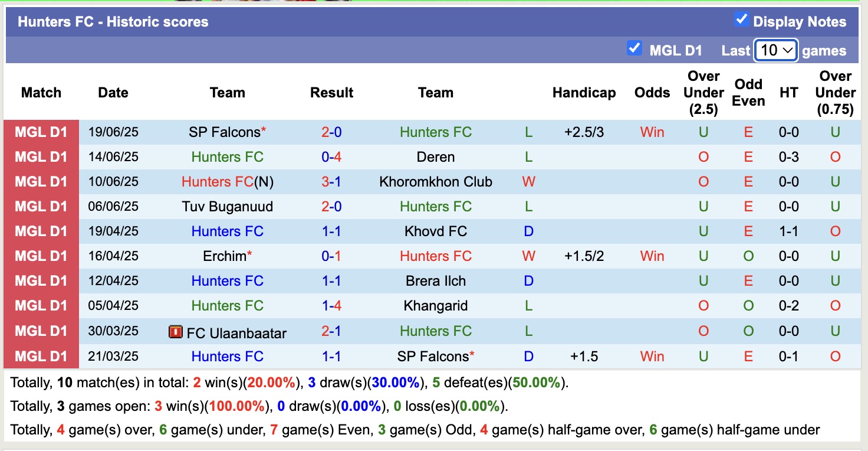Click the Result column header
Image resolution: width=868 pixels, height=451 pixels.
331,93
